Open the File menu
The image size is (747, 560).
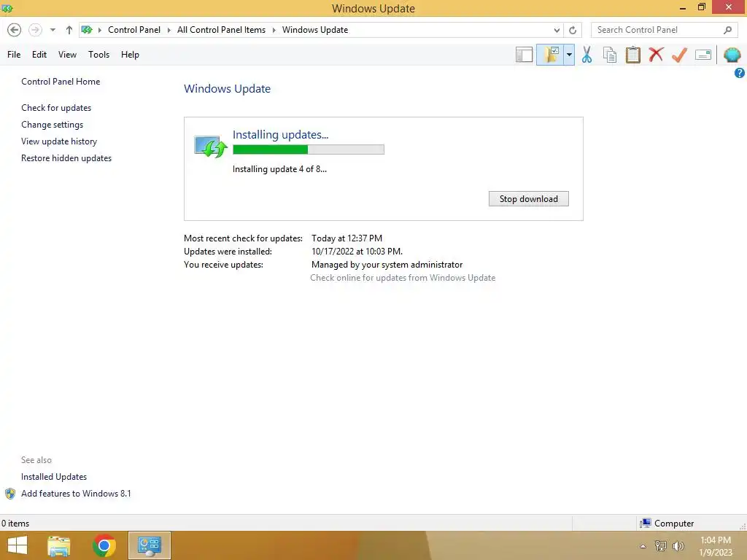[14, 55]
